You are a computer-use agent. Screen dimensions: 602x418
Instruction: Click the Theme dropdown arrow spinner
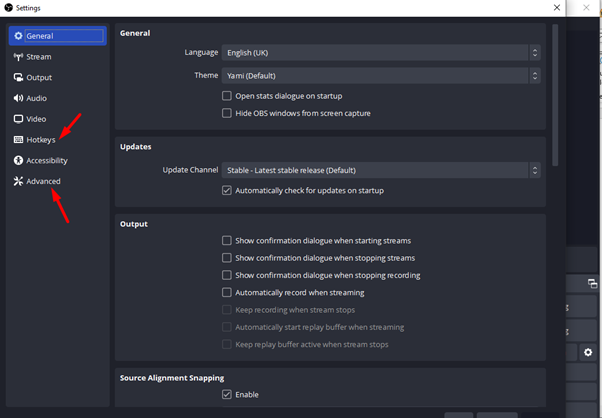tap(535, 76)
